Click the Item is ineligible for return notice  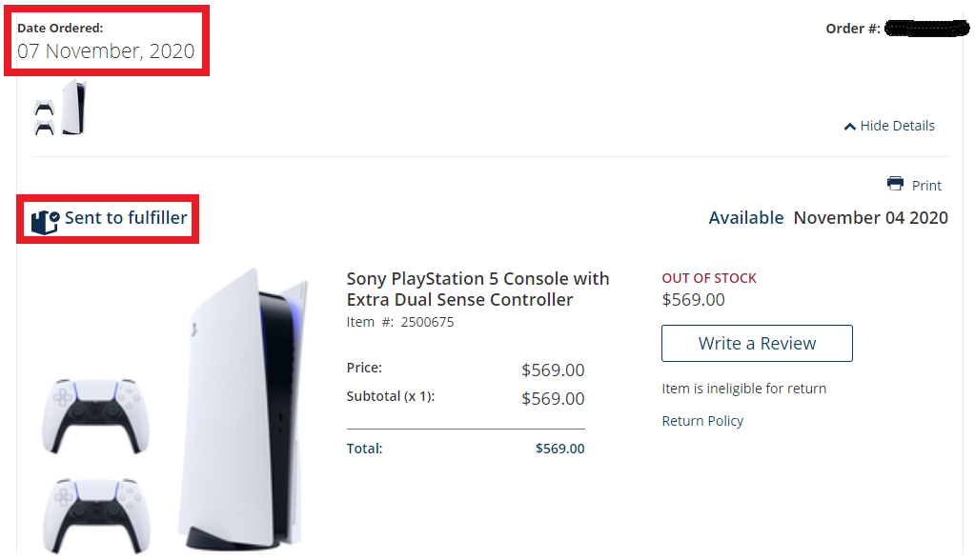(x=743, y=389)
